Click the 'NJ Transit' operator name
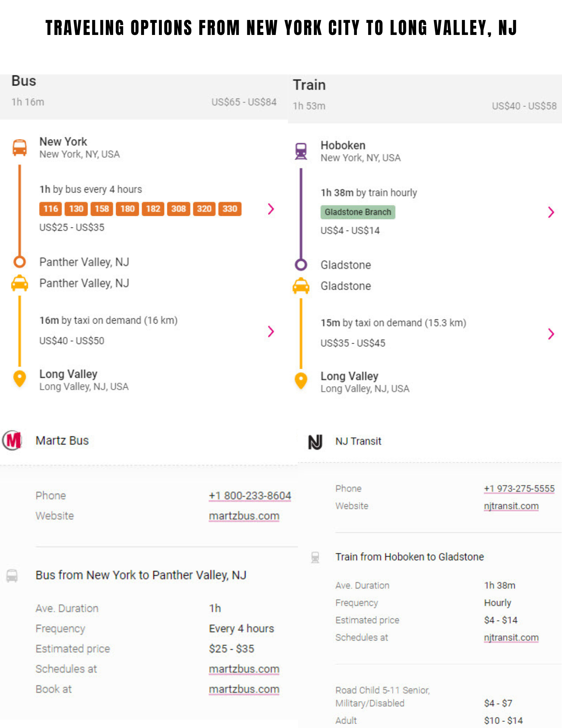The height and width of the screenshot is (728, 562). (x=358, y=441)
